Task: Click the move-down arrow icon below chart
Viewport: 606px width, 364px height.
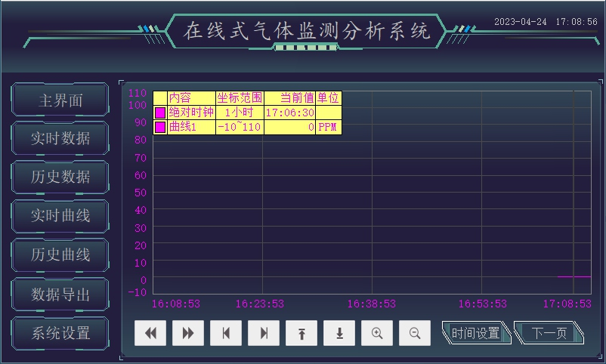Action: 339,333
